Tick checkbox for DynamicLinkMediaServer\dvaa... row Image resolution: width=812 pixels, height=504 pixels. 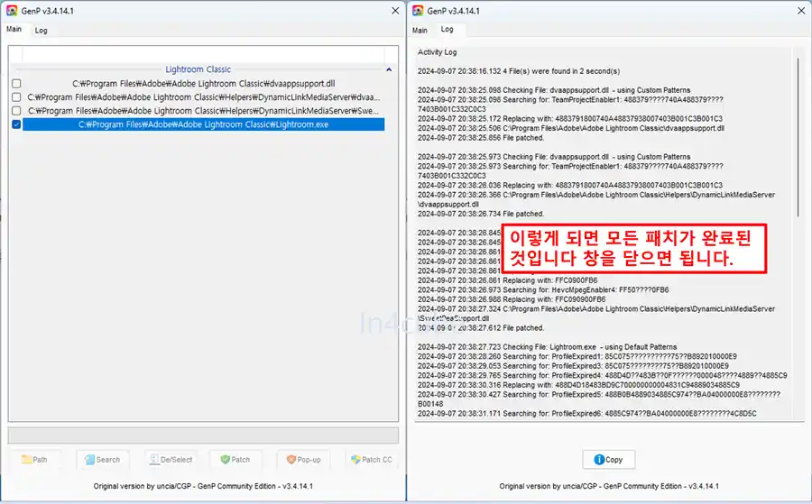coord(16,97)
